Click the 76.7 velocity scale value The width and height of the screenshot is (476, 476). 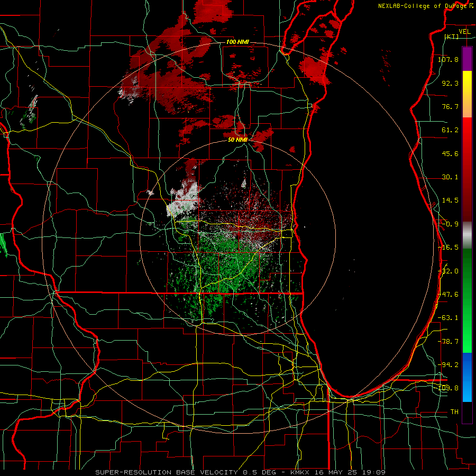click(450, 106)
